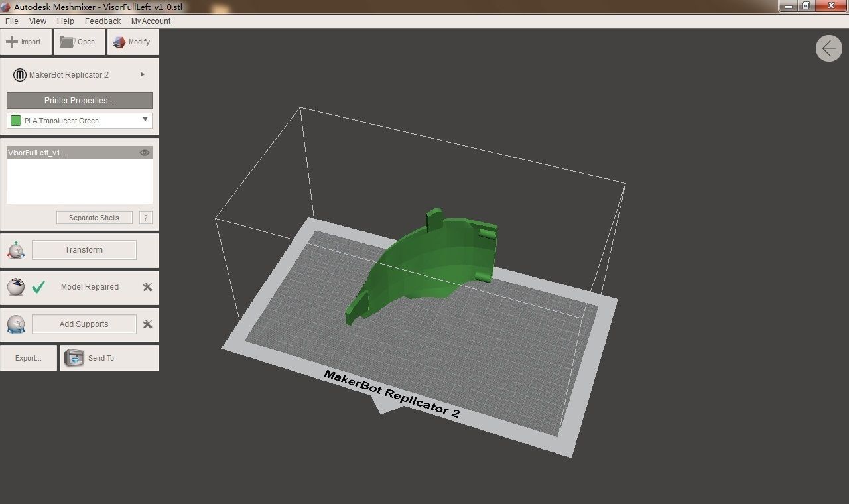Click the Transform gizmo icon

coord(16,250)
